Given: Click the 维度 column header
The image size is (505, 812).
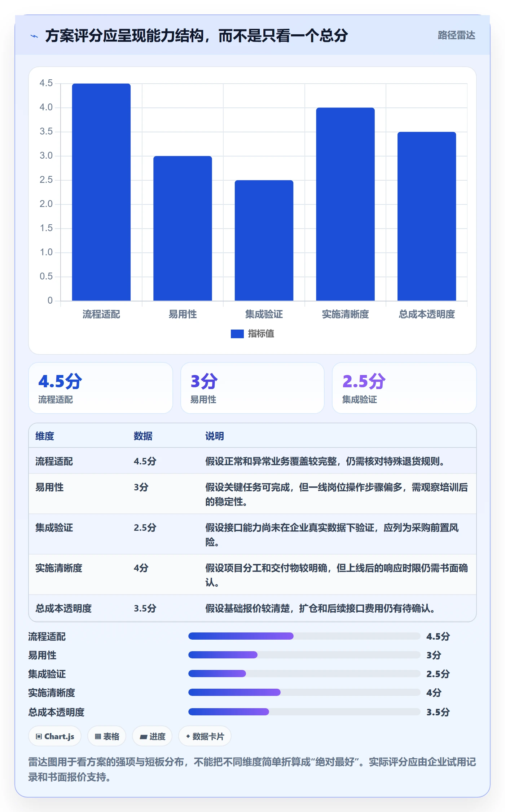Looking at the screenshot, I should coord(45,436).
